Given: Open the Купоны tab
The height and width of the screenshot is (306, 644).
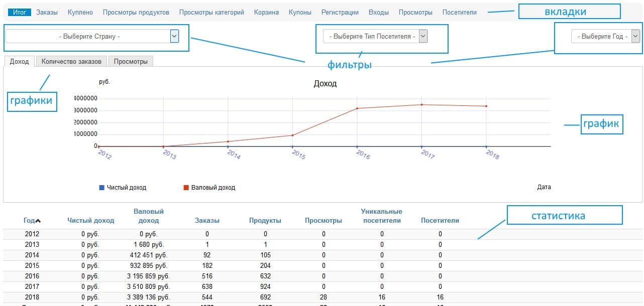Looking at the screenshot, I should 300,12.
